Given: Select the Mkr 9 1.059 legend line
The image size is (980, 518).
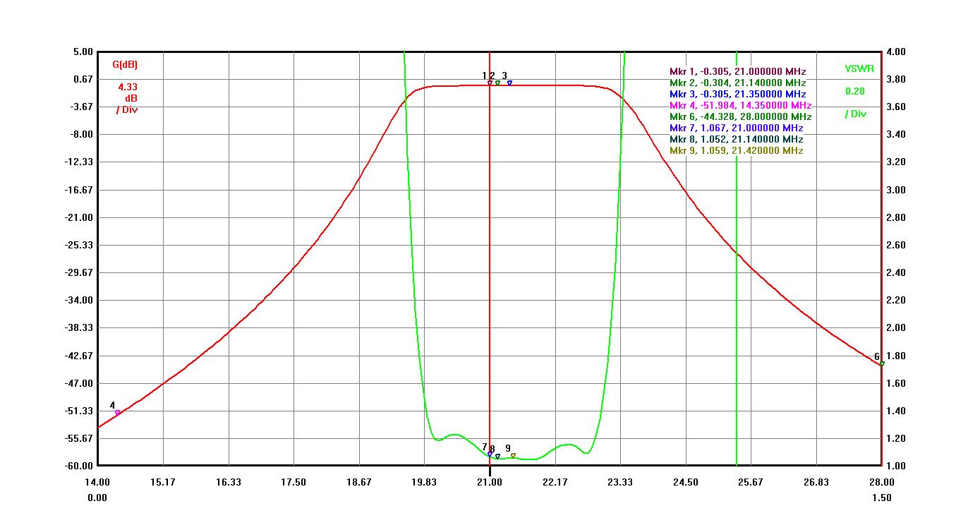Looking at the screenshot, I should click(736, 150).
